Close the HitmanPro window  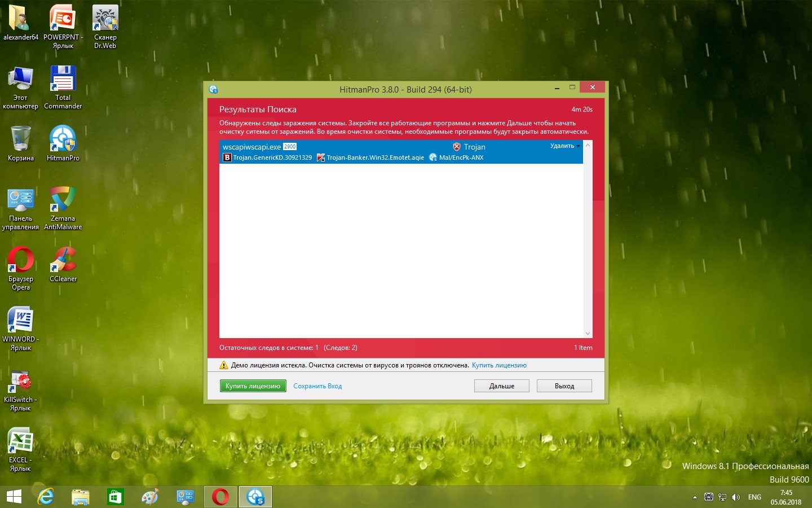[592, 87]
